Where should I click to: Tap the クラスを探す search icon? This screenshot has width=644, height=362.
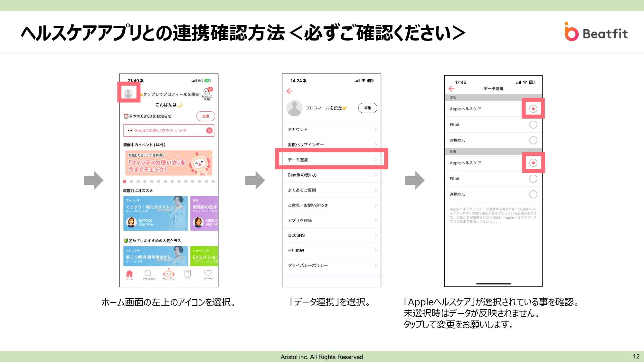click(148, 274)
